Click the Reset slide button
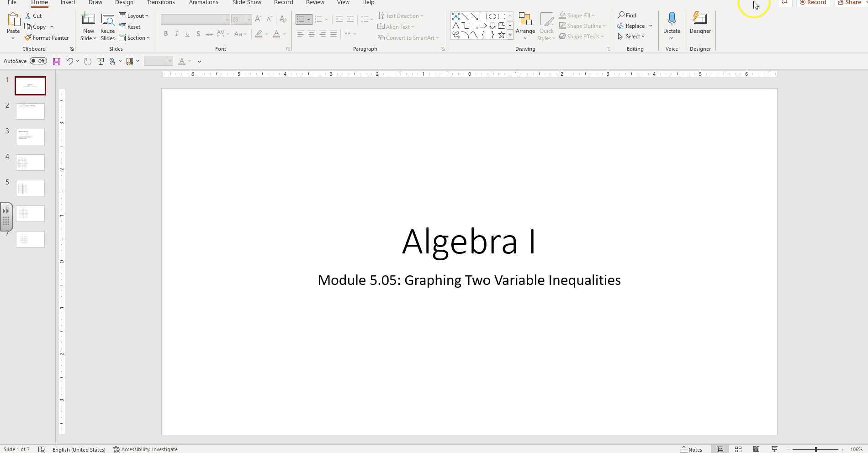The height and width of the screenshot is (453, 868). 130,26
